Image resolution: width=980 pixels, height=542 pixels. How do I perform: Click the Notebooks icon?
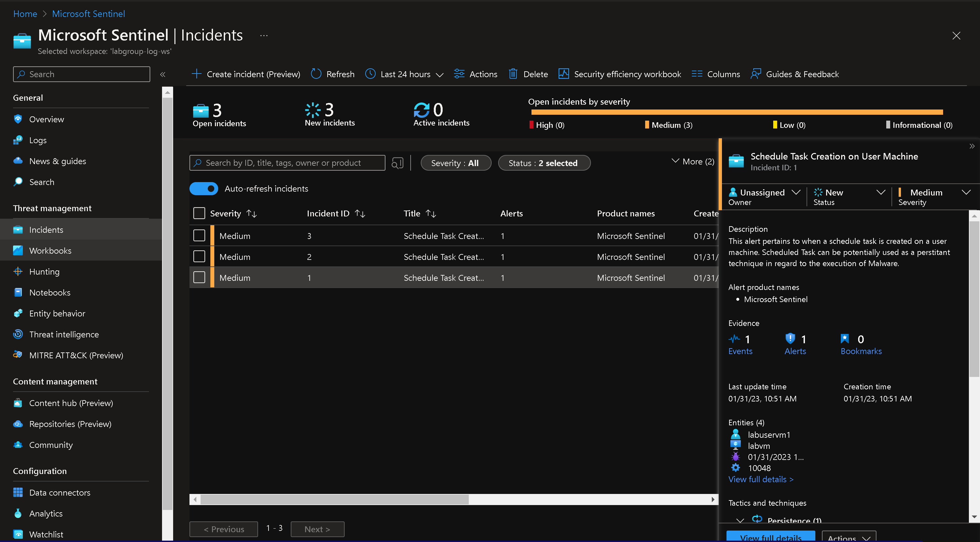coord(17,292)
